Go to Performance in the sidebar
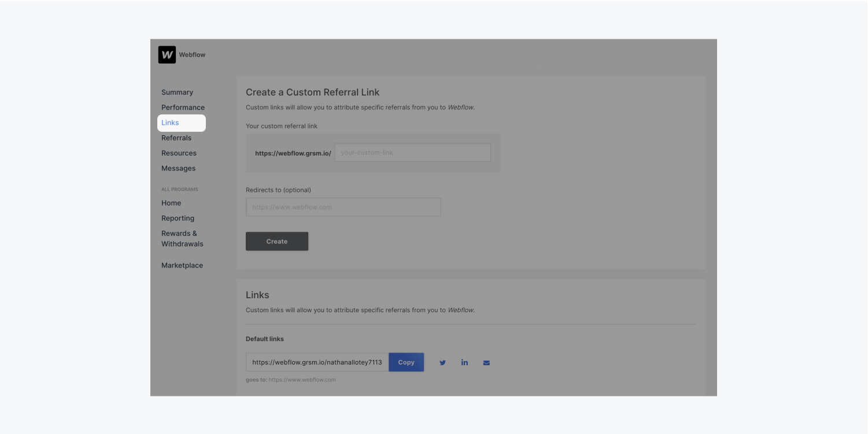Viewport: 868px width, 434px height. click(x=183, y=107)
